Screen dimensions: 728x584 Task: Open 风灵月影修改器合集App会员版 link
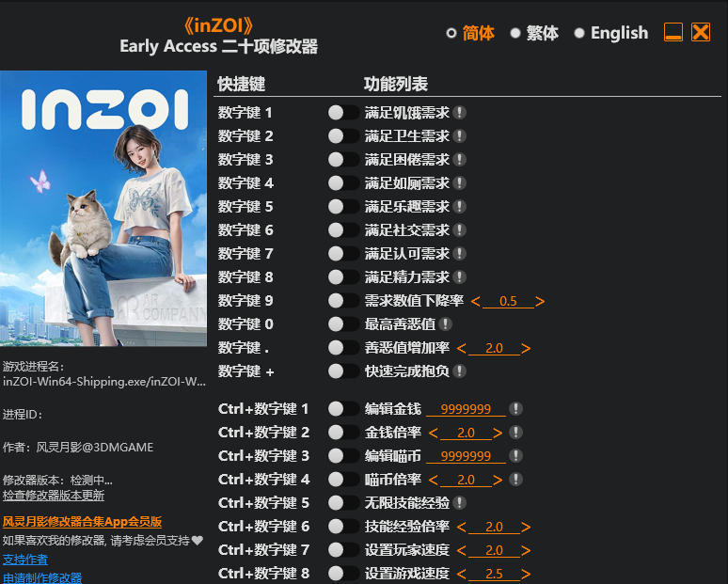click(x=82, y=521)
